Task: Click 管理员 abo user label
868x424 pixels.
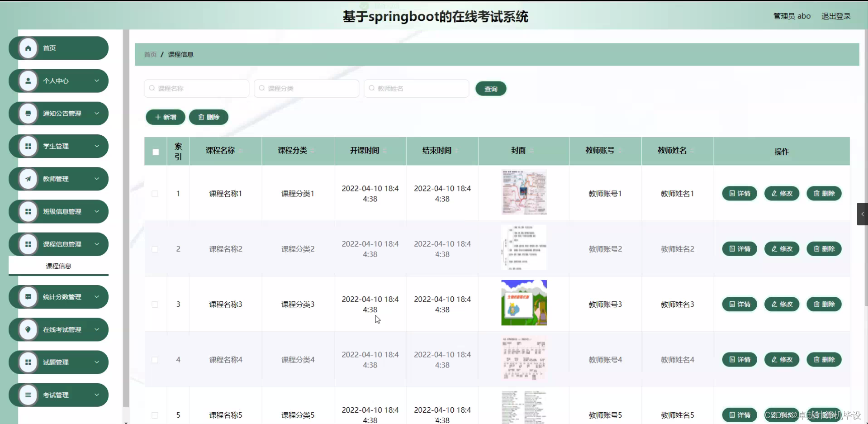Action: (x=792, y=16)
